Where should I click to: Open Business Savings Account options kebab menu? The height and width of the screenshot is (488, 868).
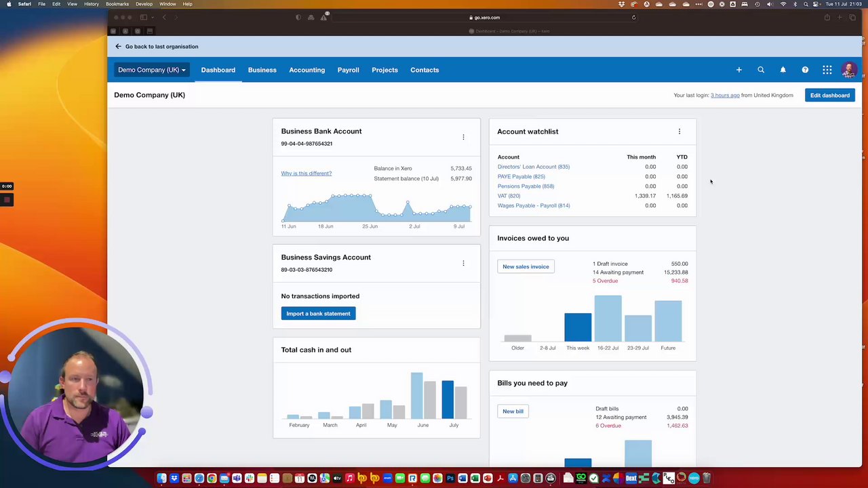[x=463, y=264]
